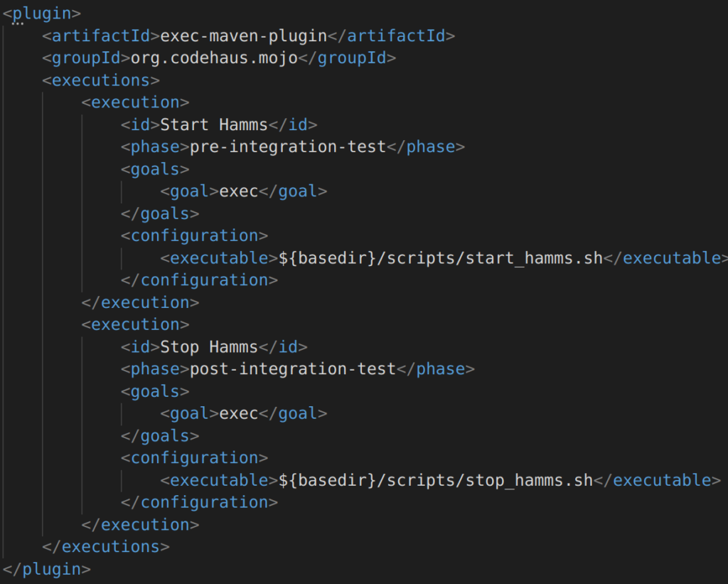Click the opening plugin tag

pos(42,13)
